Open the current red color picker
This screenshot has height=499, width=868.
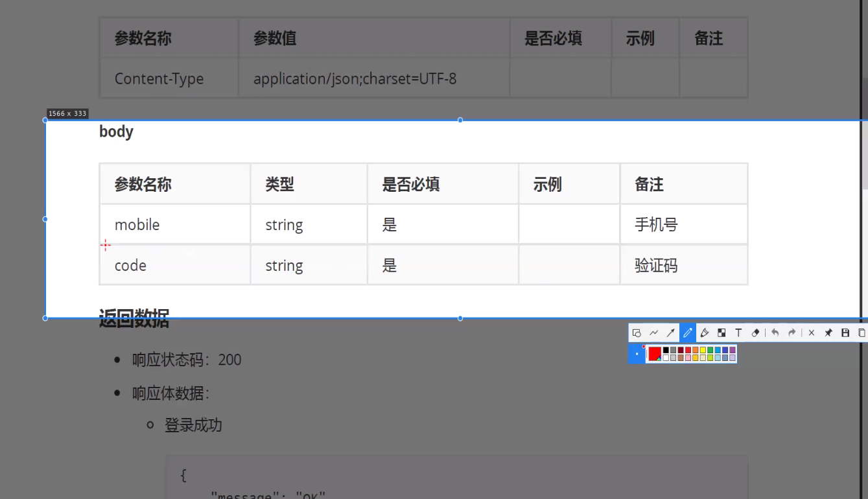point(655,354)
